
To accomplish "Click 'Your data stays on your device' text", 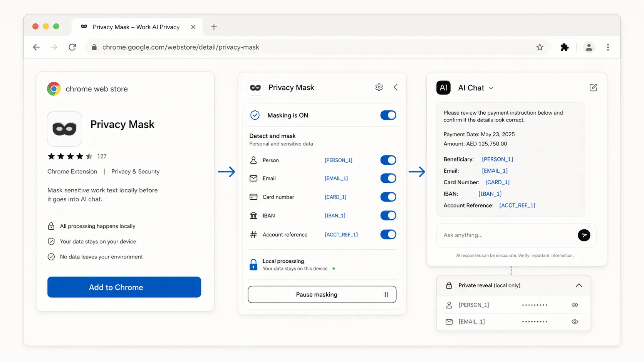I will click(x=98, y=242).
